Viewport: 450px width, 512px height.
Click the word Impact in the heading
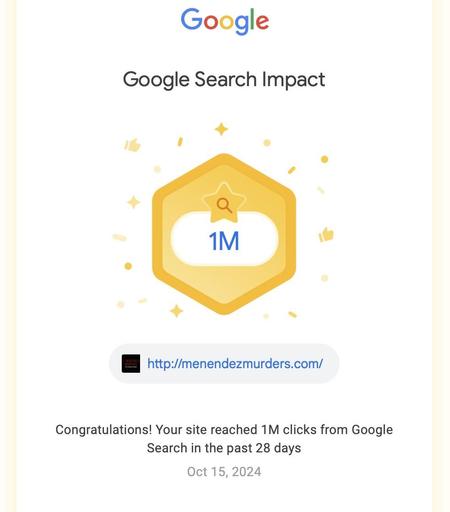point(293,80)
